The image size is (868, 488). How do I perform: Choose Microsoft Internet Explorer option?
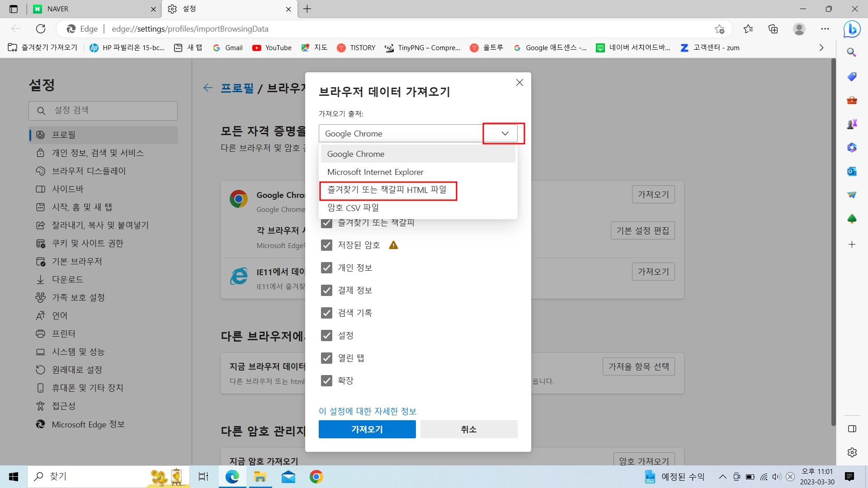375,172
